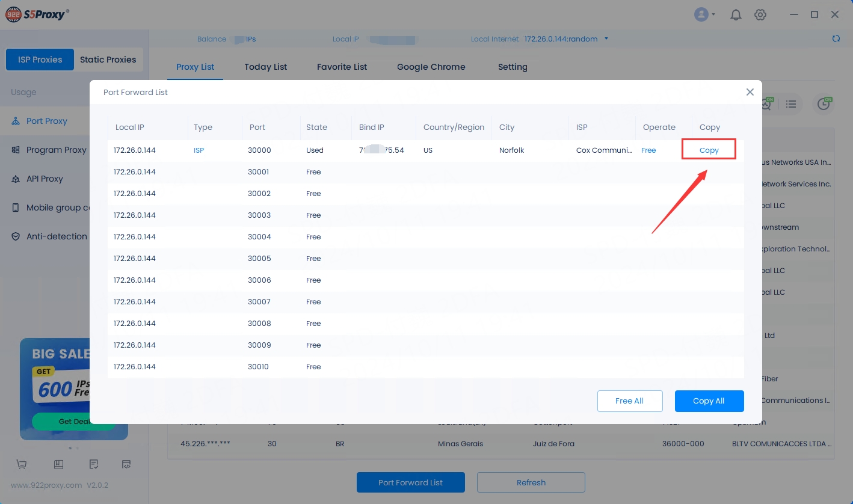Click the Free All button

coord(629,401)
